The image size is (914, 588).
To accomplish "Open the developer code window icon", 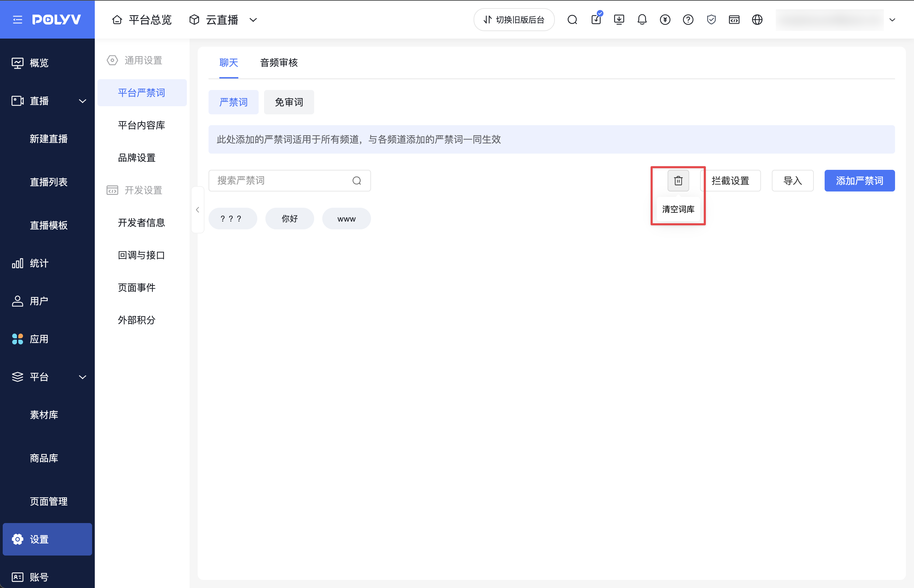I will pyautogui.click(x=734, y=20).
